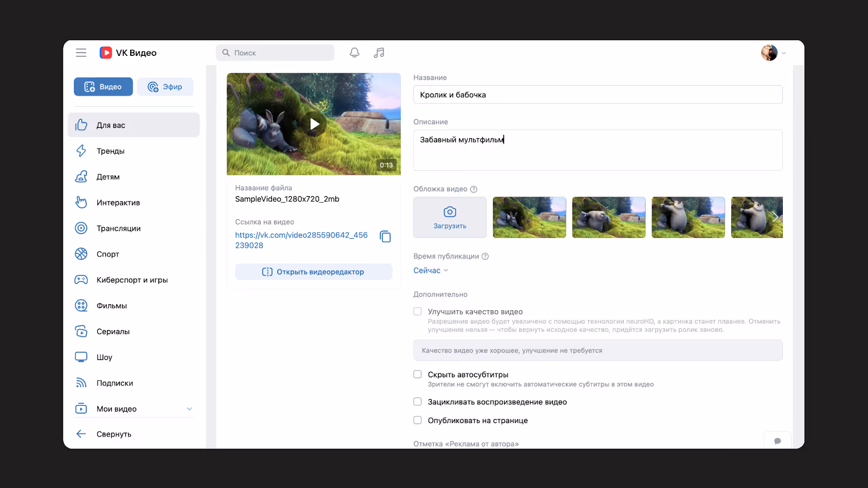Viewport: 868px width, 488px height.
Task: Select the first cover thumbnail with sleeping rabbit
Action: pos(529,217)
